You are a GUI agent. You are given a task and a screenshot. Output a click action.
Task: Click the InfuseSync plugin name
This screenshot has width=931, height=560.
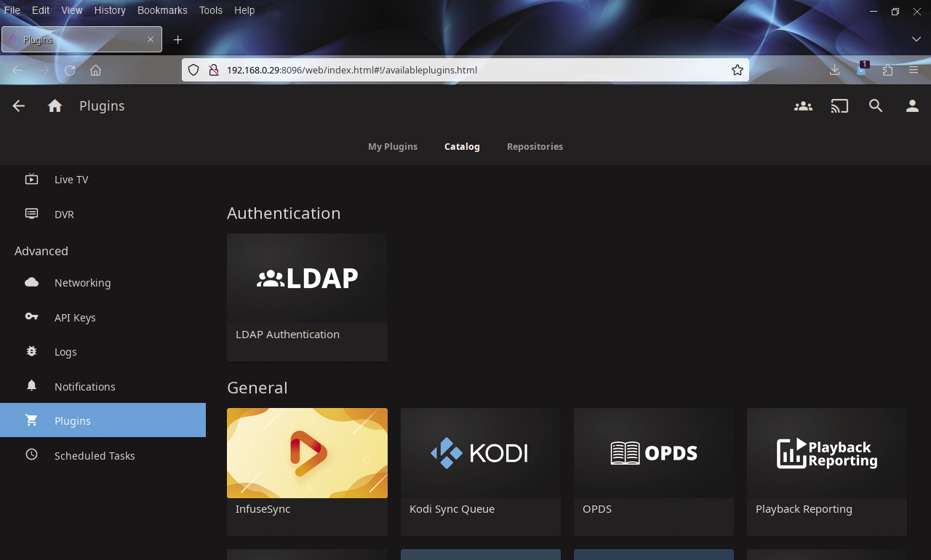pyautogui.click(x=263, y=509)
